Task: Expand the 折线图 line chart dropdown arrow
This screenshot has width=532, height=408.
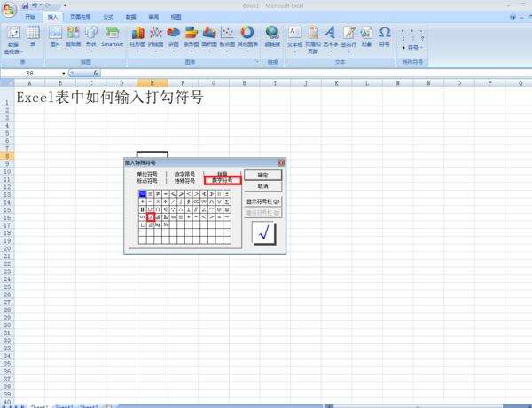Action: coord(156,51)
